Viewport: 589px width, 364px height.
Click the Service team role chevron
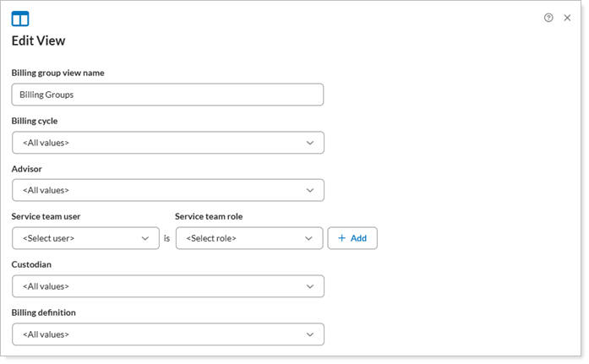click(x=308, y=238)
